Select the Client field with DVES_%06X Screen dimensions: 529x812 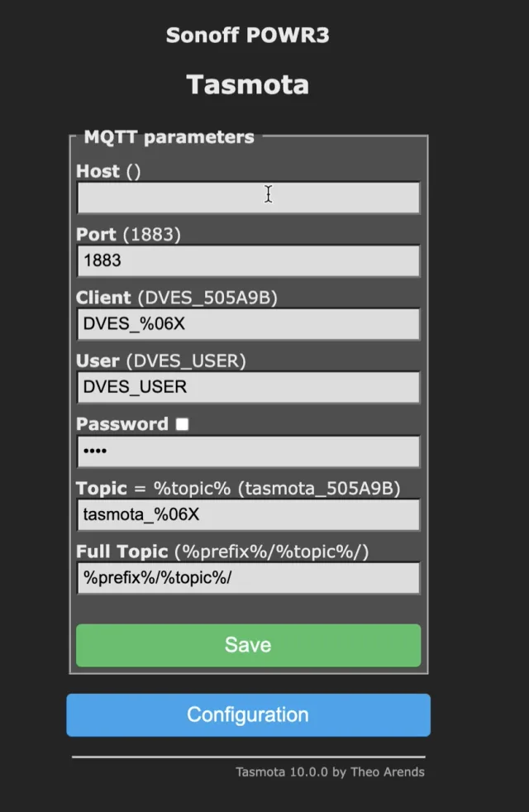click(248, 324)
